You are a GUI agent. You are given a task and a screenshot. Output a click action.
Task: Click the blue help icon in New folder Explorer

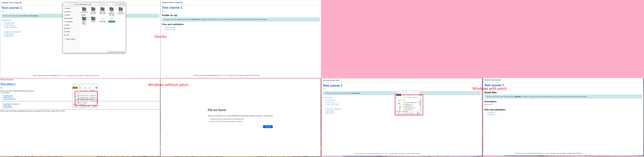(96, 88)
